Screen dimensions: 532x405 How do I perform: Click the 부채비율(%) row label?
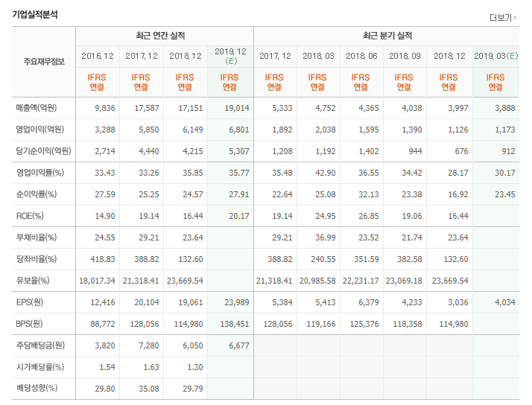click(x=37, y=237)
